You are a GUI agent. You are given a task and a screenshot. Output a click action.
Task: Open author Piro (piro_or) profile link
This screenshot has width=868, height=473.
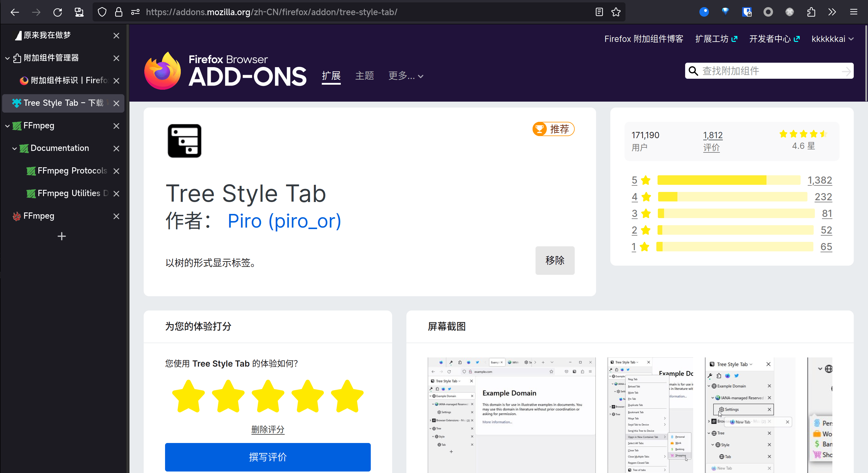[x=284, y=221]
